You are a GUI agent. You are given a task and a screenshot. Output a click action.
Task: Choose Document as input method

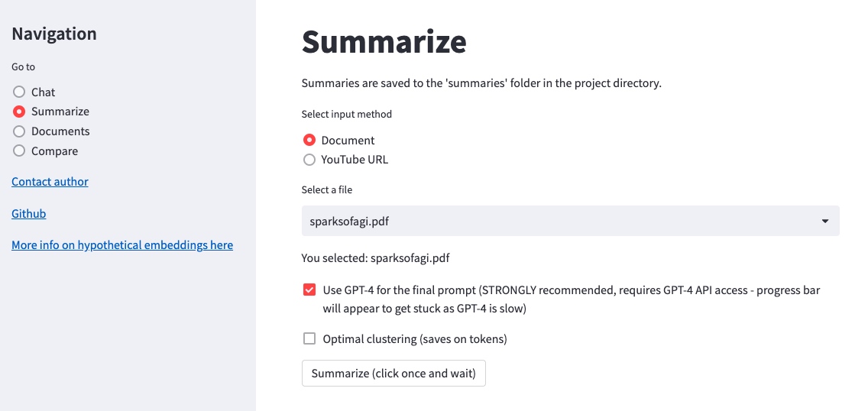click(x=309, y=141)
